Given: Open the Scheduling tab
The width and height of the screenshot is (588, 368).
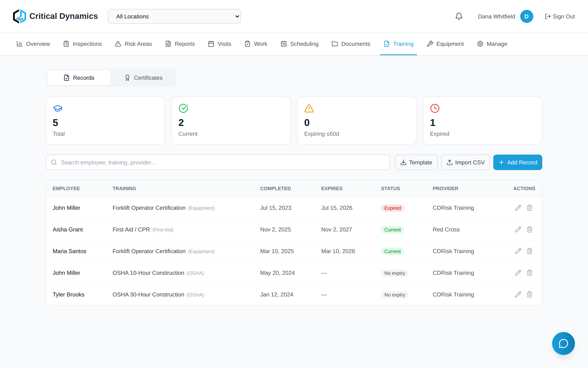Looking at the screenshot, I should (300, 44).
